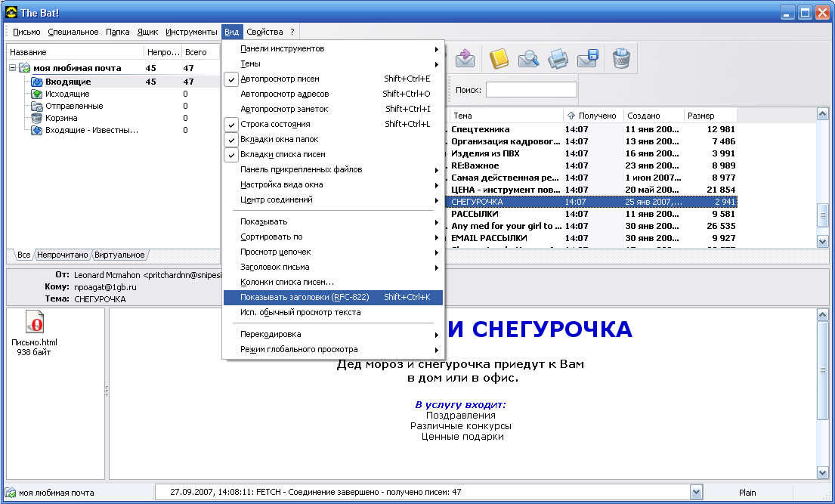Open the address book toolbar icon

[499, 58]
